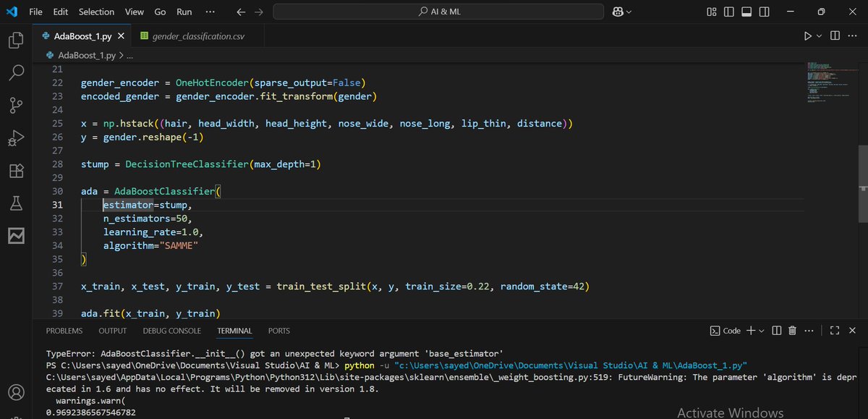Split the terminal panel
Viewport: 868px width, 419px height.
[x=777, y=331]
